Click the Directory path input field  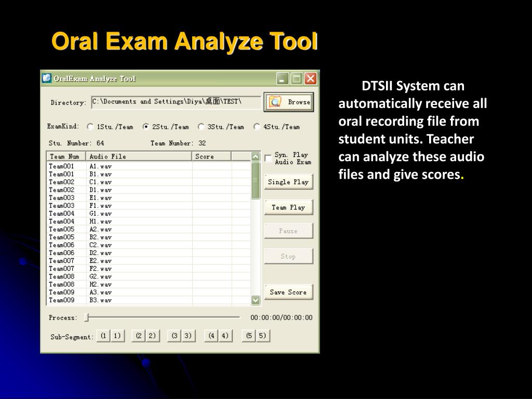[x=176, y=102]
